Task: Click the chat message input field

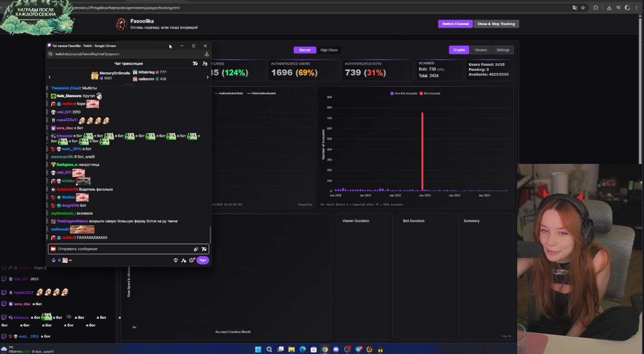Action: pos(129,249)
